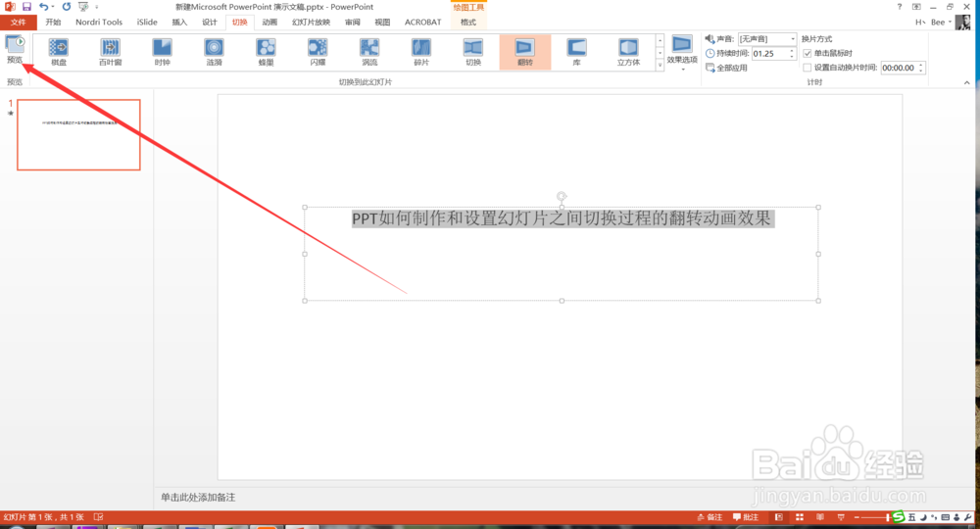The width and height of the screenshot is (980, 529).
Task: Start Slide Show from status bar icon
Action: 841,517
